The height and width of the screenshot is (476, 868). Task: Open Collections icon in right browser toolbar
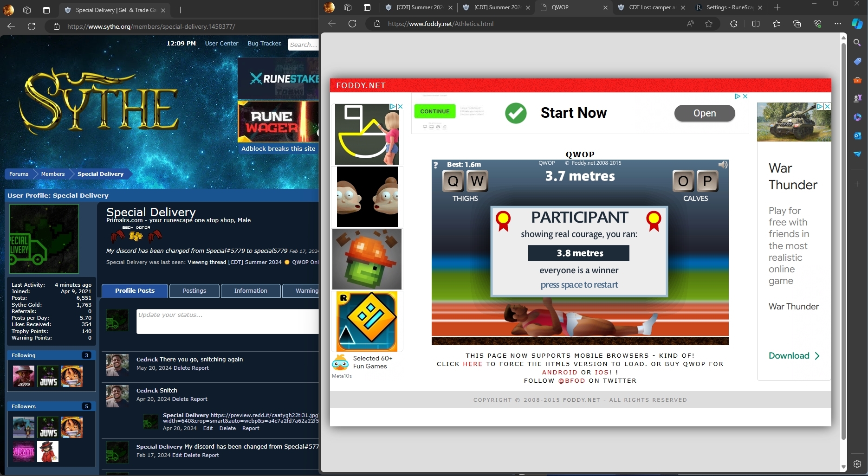797,24
